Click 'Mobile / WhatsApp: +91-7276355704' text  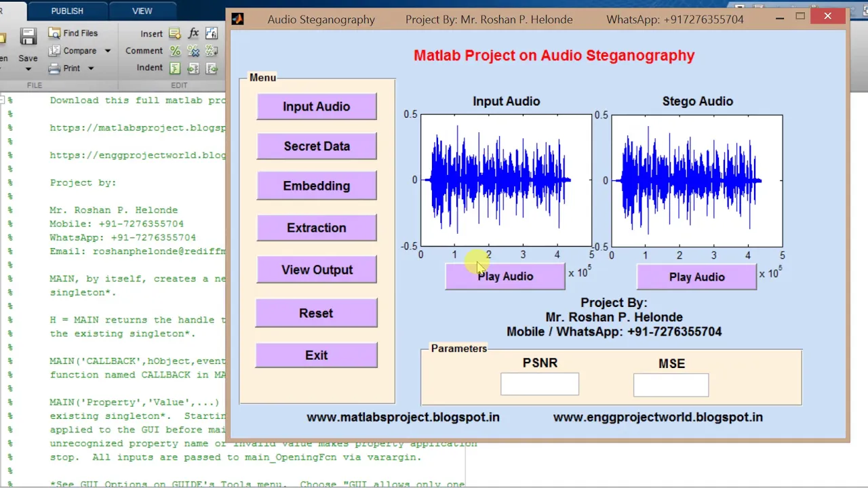(614, 332)
